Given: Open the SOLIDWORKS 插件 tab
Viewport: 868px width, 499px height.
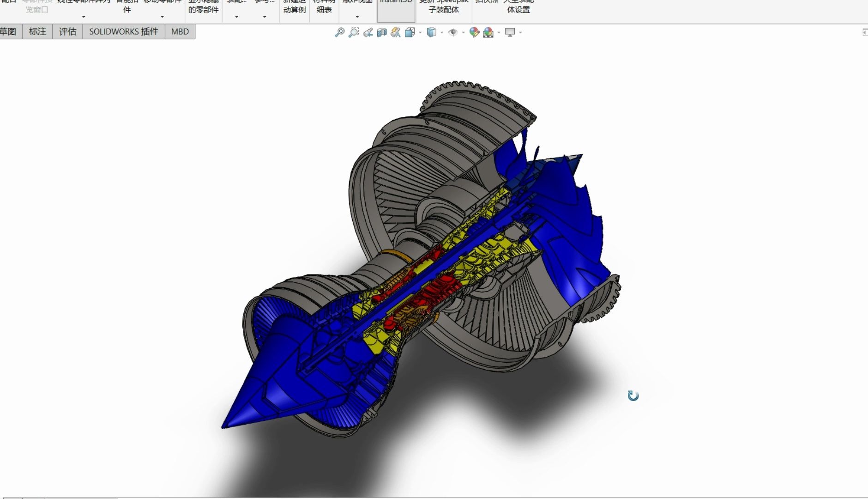Looking at the screenshot, I should (124, 31).
